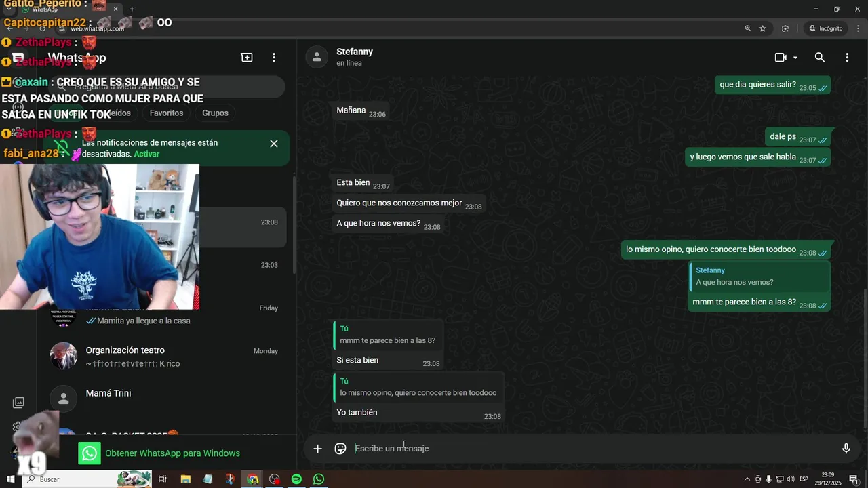Image resolution: width=868 pixels, height=488 pixels.
Task: Switch to Chrome in the taskbar
Action: (x=252, y=479)
